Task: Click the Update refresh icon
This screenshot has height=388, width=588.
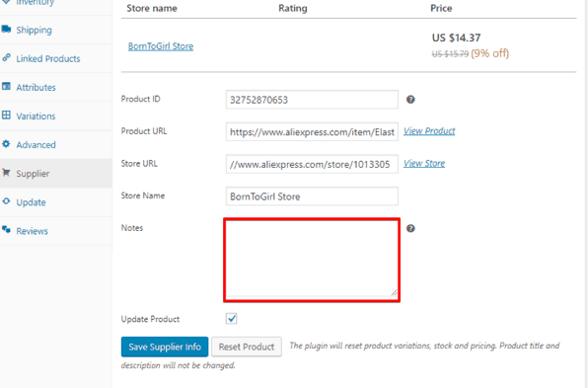Action: pyautogui.click(x=6, y=201)
